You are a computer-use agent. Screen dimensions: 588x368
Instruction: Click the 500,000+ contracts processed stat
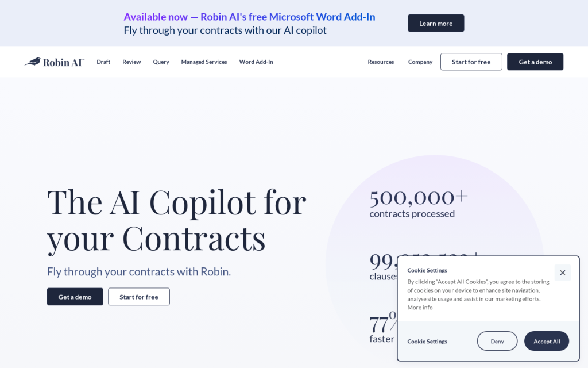[x=418, y=204]
